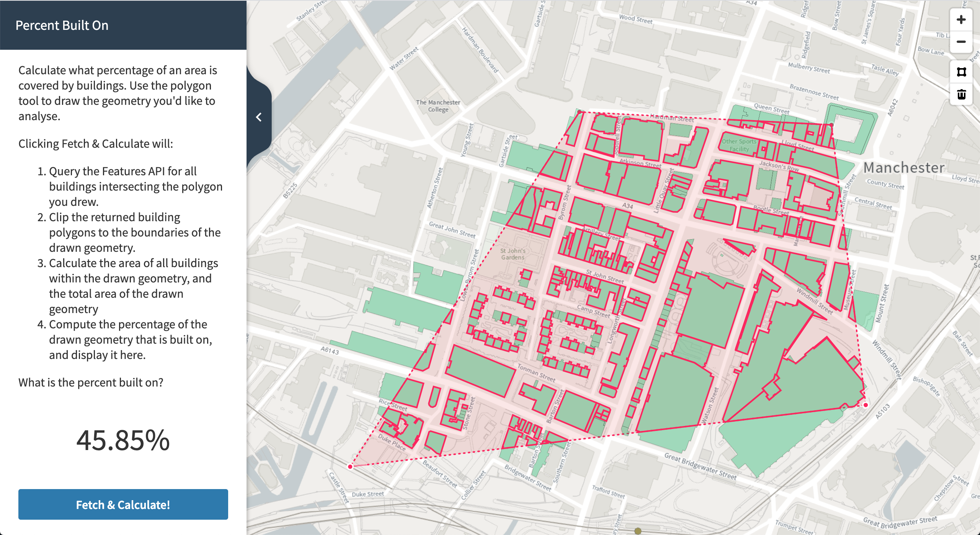Viewport: 980px width, 535px height.
Task: Click the Tonman Street label
Action: point(536,373)
